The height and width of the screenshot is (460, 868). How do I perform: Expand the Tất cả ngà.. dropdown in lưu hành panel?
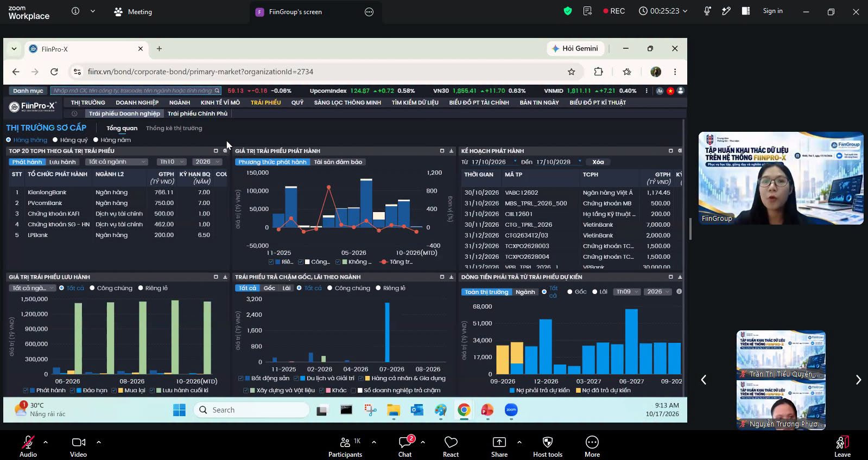[33, 288]
